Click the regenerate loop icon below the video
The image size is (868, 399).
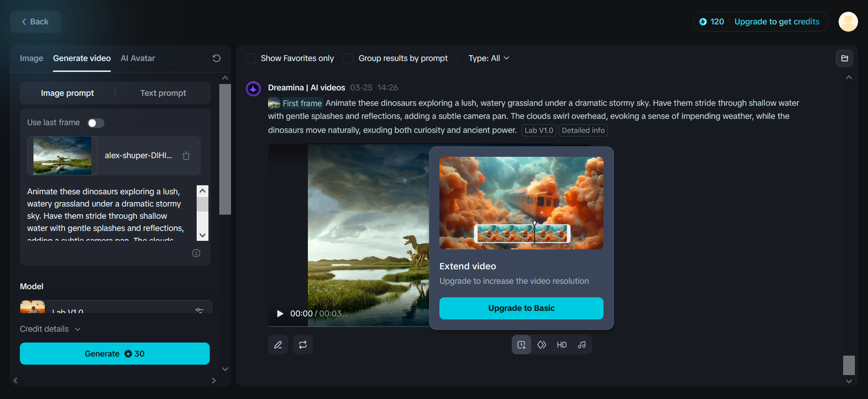pyautogui.click(x=303, y=345)
